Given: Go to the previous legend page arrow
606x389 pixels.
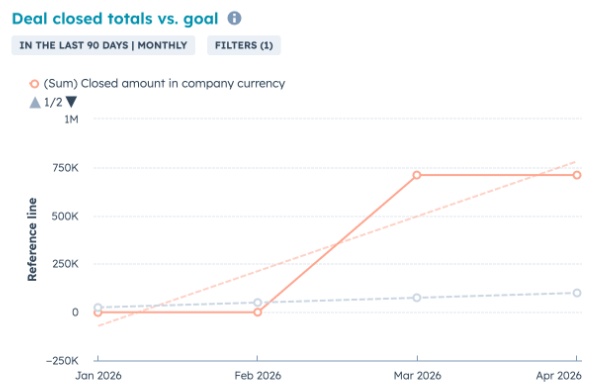Looking at the screenshot, I should pos(35,102).
